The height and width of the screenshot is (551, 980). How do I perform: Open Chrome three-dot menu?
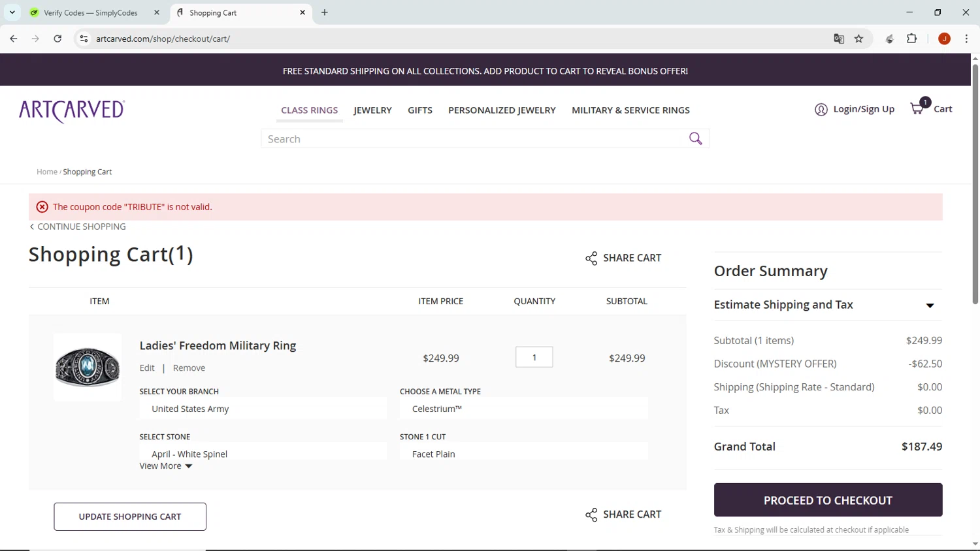pyautogui.click(x=966, y=39)
